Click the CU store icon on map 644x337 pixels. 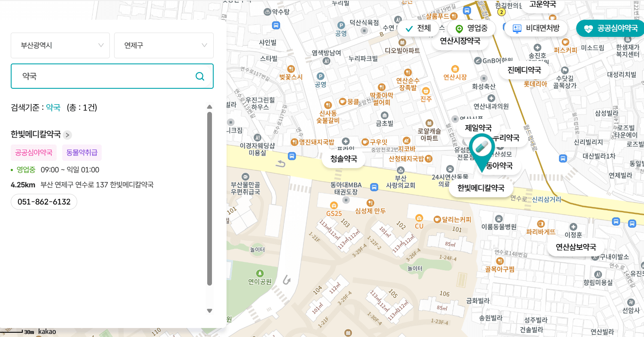[419, 219]
